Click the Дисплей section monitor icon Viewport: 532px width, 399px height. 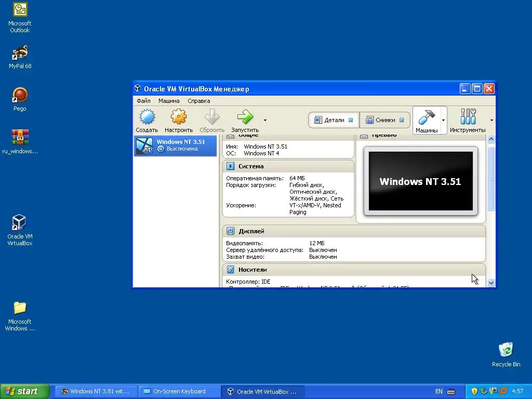[x=230, y=231]
